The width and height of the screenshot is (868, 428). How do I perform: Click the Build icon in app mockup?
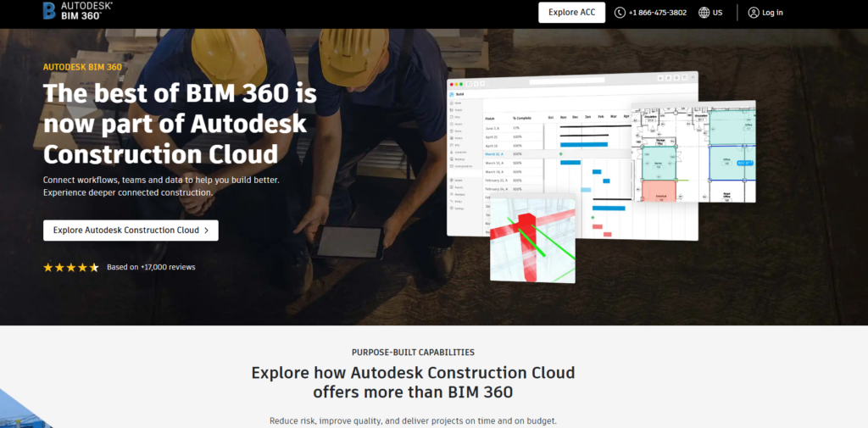point(453,95)
